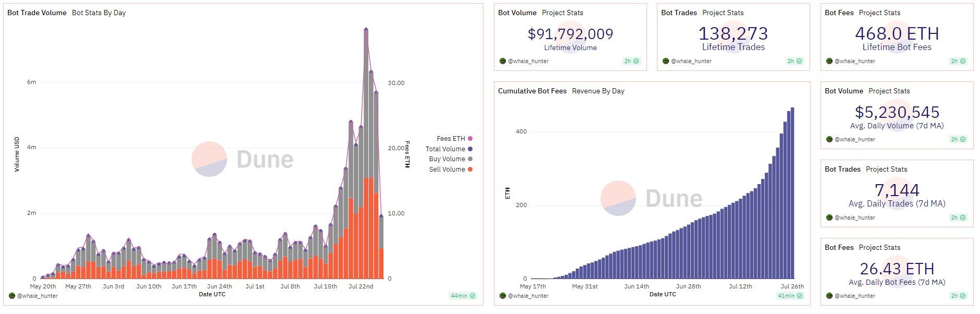
Task: Click the 44min refresh status badge
Action: pyautogui.click(x=463, y=296)
